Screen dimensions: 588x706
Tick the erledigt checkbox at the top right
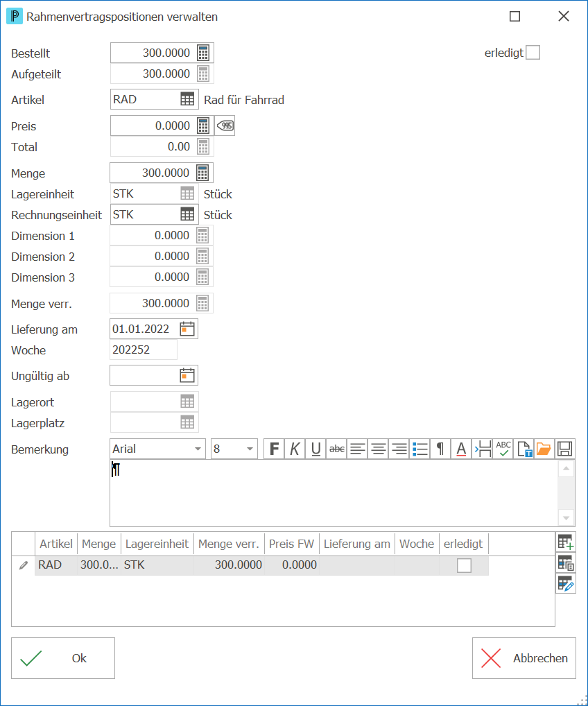(533, 53)
